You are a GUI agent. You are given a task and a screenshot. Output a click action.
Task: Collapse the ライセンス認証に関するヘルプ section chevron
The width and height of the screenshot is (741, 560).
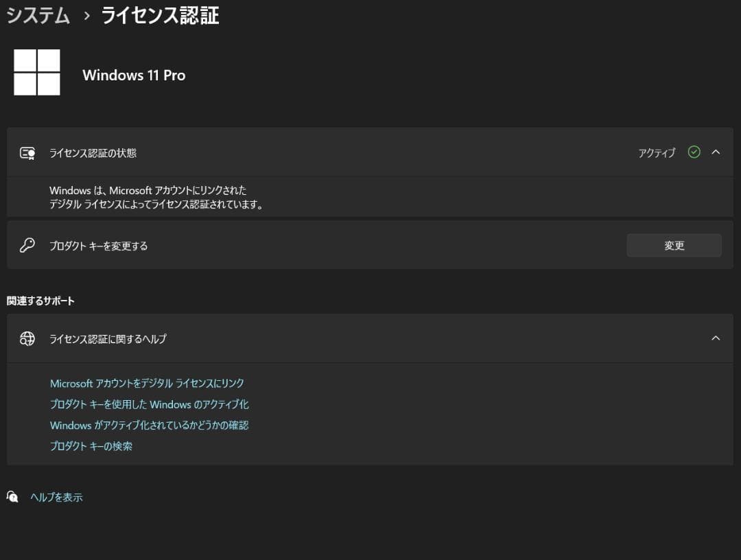coord(716,338)
